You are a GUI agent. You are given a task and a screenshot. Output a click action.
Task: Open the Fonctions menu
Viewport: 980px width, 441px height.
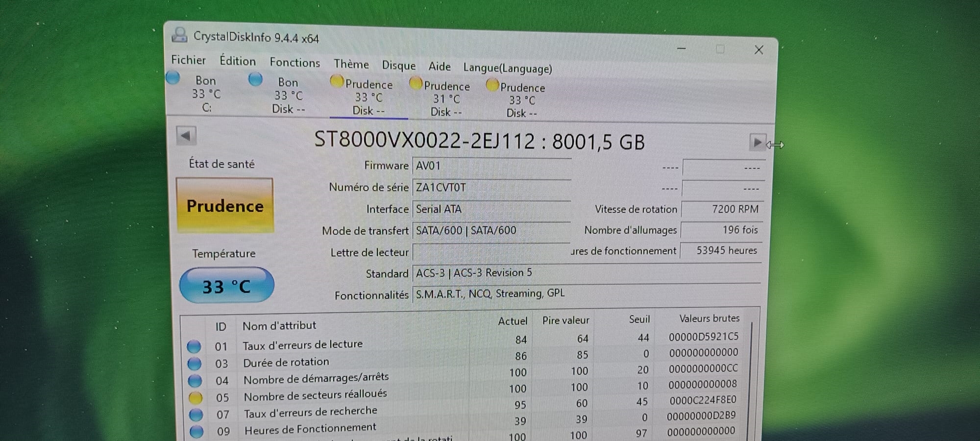(294, 62)
